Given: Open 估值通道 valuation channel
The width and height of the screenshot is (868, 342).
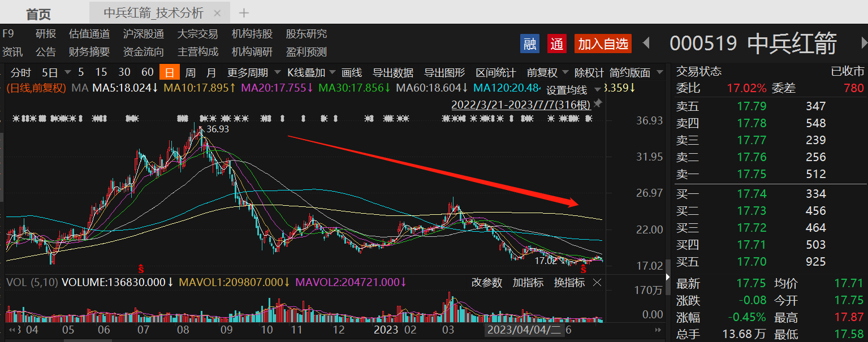Looking at the screenshot, I should point(89,34).
